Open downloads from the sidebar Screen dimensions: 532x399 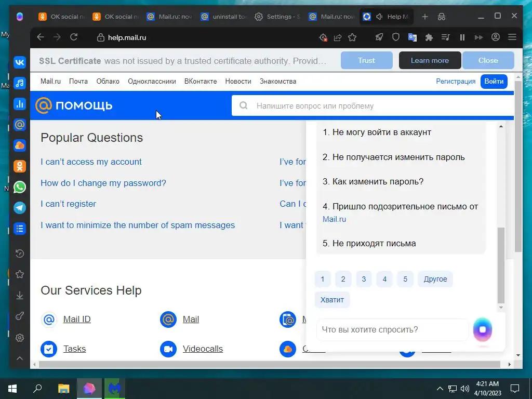click(x=20, y=296)
